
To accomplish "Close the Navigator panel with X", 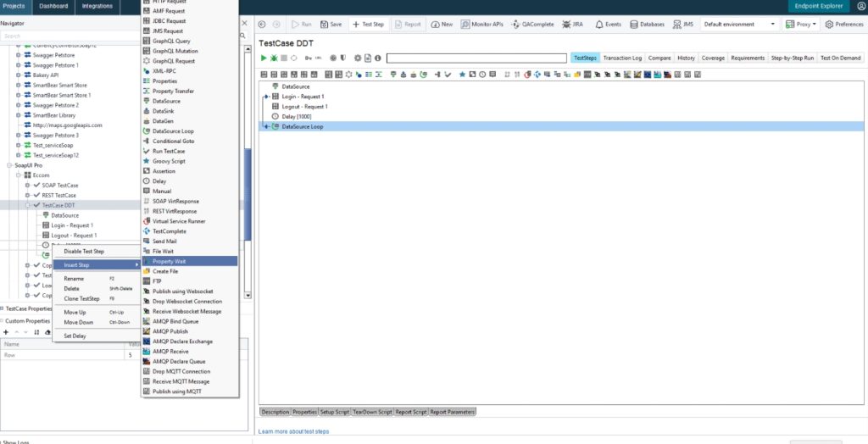I will 245,23.
